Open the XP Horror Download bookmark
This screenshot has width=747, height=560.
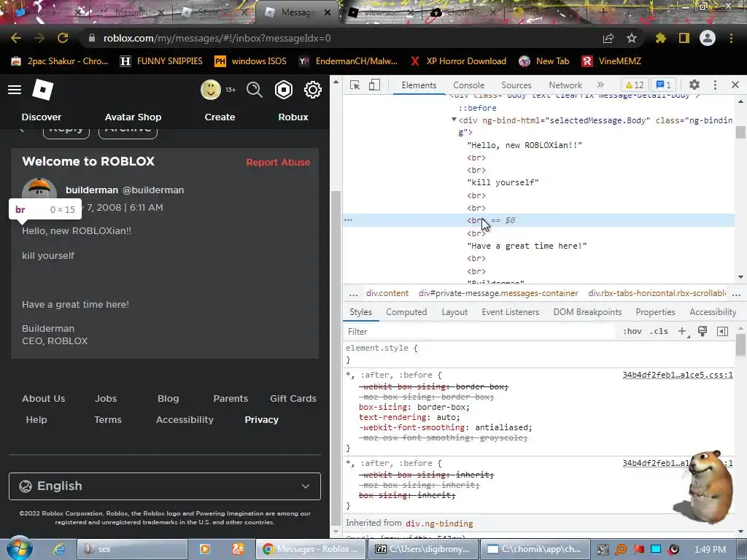458,61
